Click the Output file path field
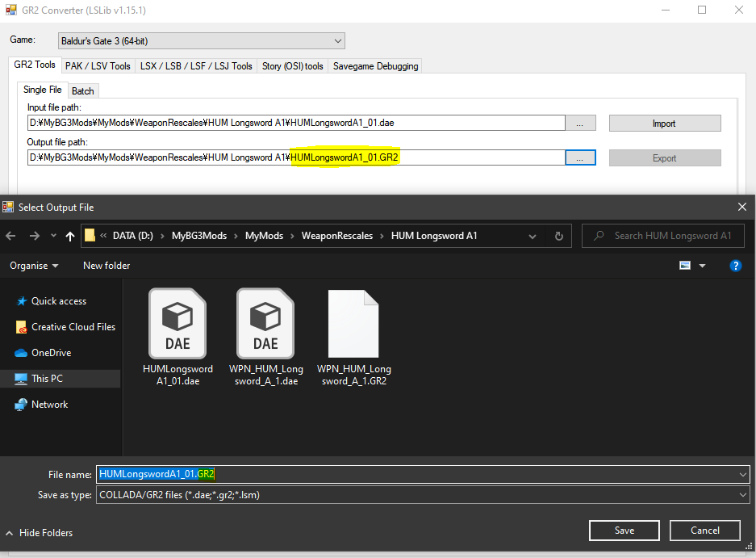Viewport: 756px width, 558px height. [296, 157]
